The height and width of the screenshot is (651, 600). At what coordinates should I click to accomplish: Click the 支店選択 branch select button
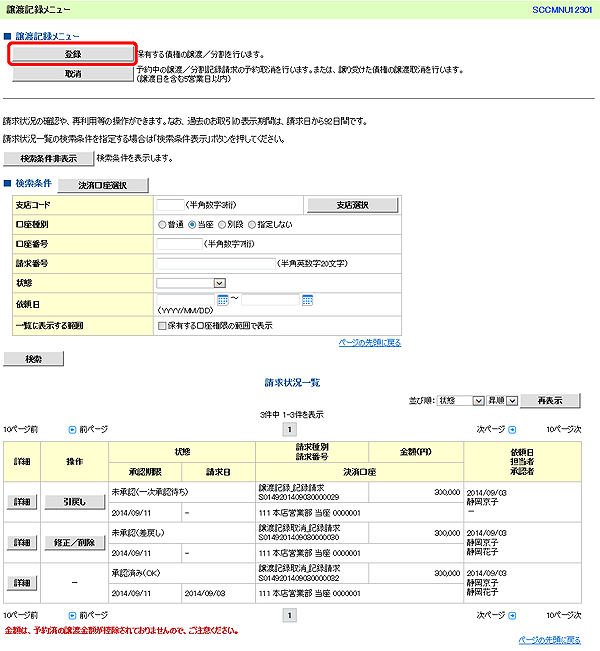pos(353,205)
